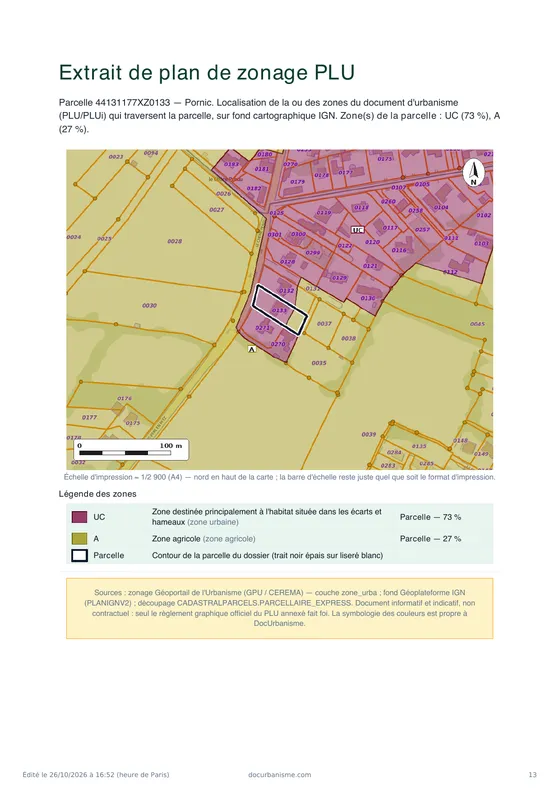
Task: Click parcel label 0284 on the map
Action: tap(394, 452)
